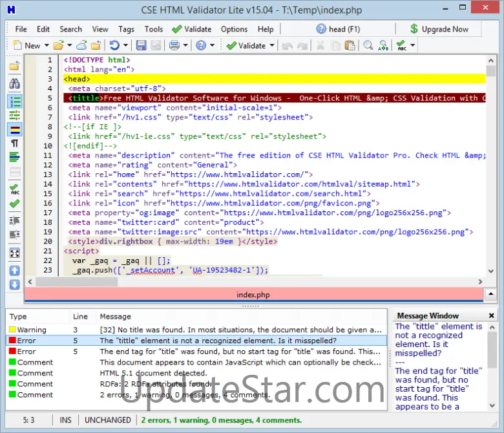Click the toolbar Validate button
Screen dimensions: 504x433
(246, 46)
